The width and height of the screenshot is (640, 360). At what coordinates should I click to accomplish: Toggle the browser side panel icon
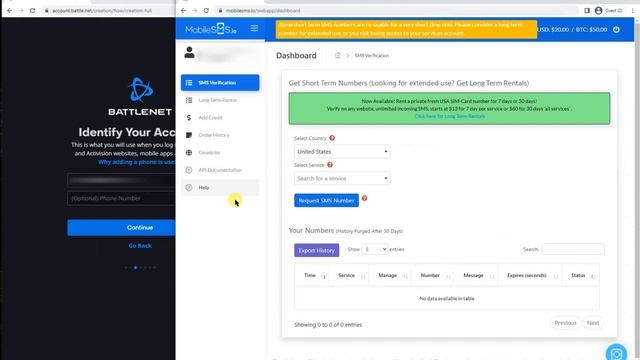587,10
